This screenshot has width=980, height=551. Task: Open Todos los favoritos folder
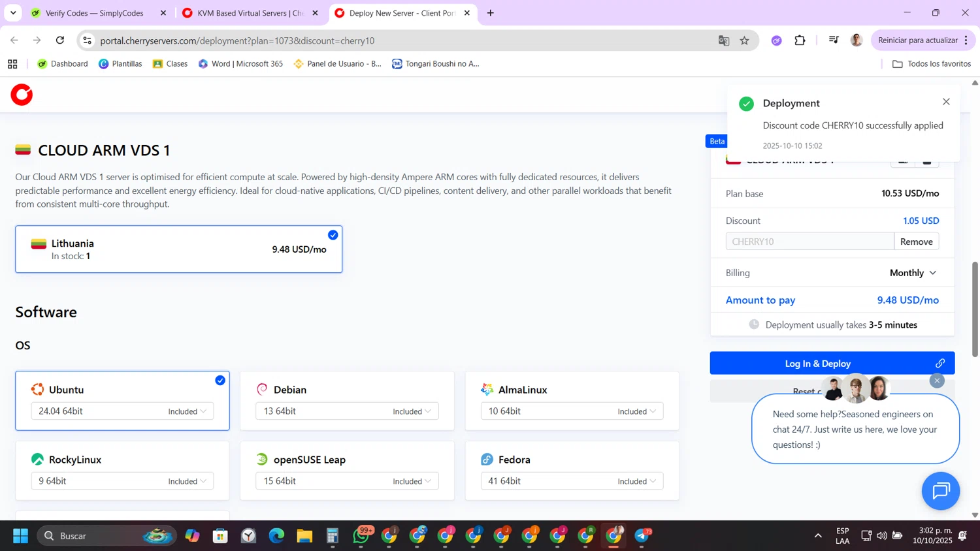point(932,64)
